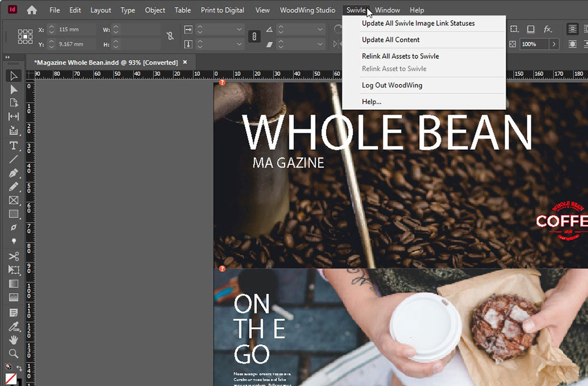This screenshot has width=588, height=386.
Task: Apply the drop shadow effect icon
Action: (530, 29)
